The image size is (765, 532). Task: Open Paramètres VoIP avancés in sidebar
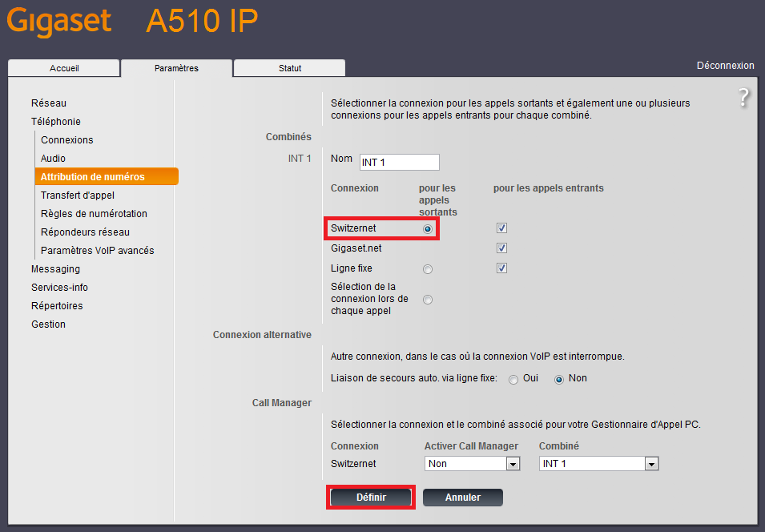pyautogui.click(x=98, y=251)
